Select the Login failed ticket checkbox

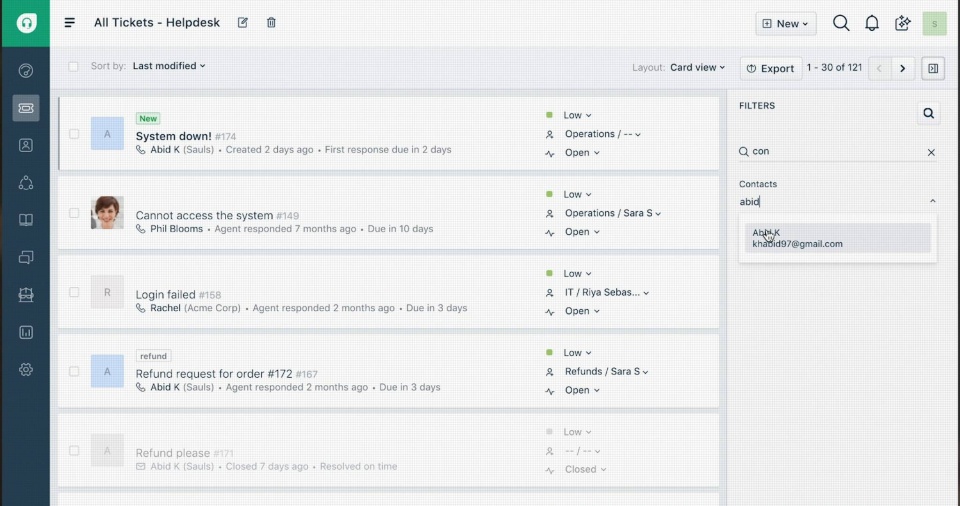74,292
